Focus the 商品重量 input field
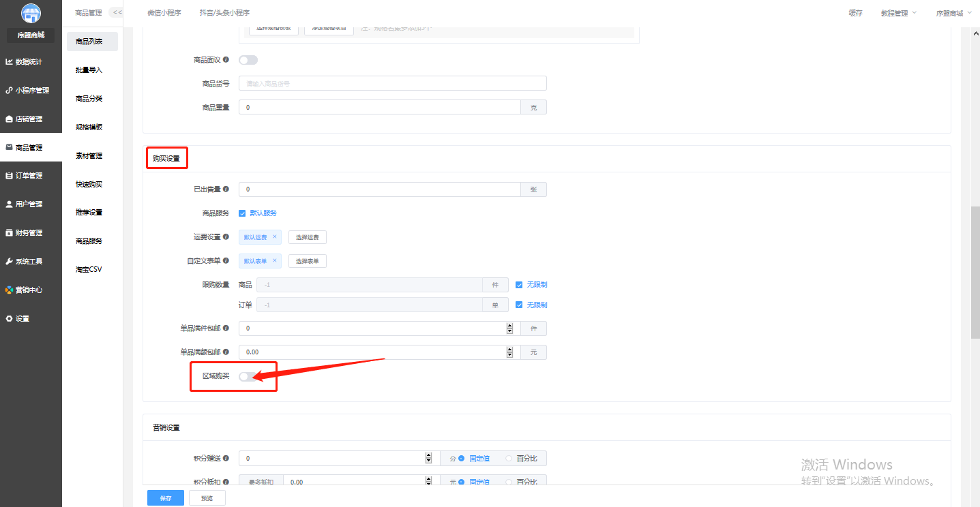 [x=380, y=107]
